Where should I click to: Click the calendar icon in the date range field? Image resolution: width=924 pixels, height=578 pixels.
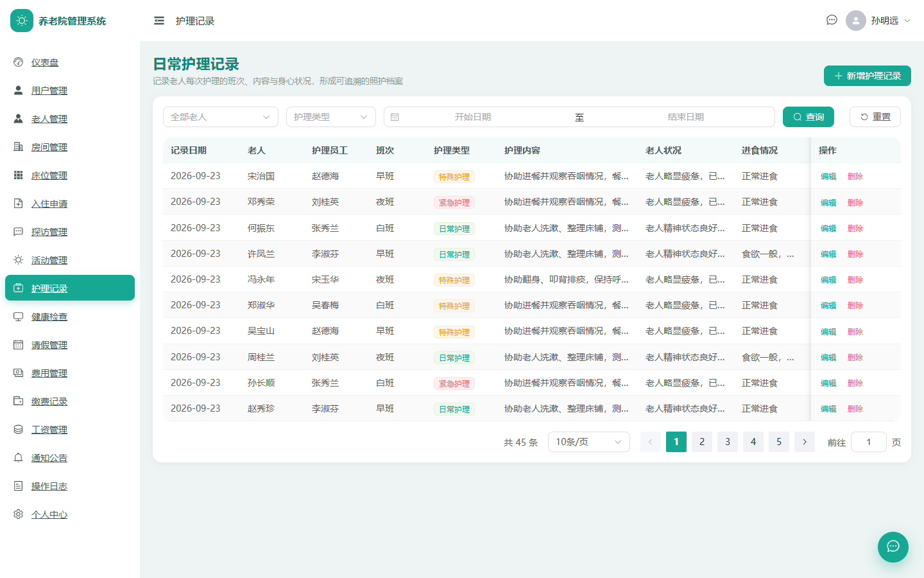click(395, 117)
